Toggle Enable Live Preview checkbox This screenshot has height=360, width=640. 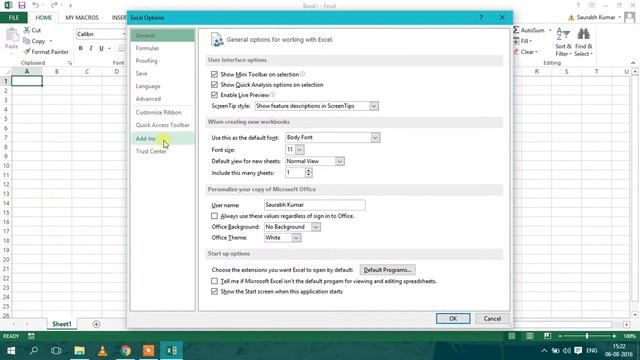214,95
